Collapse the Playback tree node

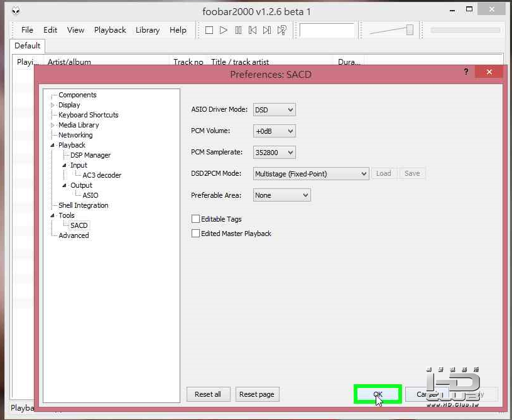[52, 145]
